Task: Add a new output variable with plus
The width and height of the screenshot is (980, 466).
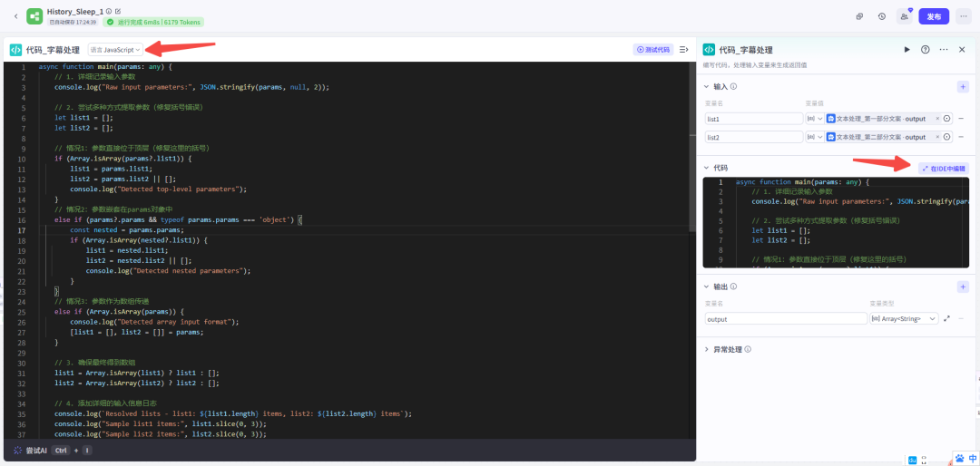Action: 962,286
